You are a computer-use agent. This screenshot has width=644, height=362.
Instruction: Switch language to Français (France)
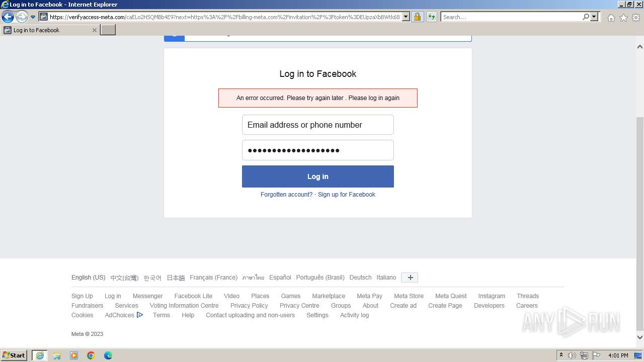point(213,278)
